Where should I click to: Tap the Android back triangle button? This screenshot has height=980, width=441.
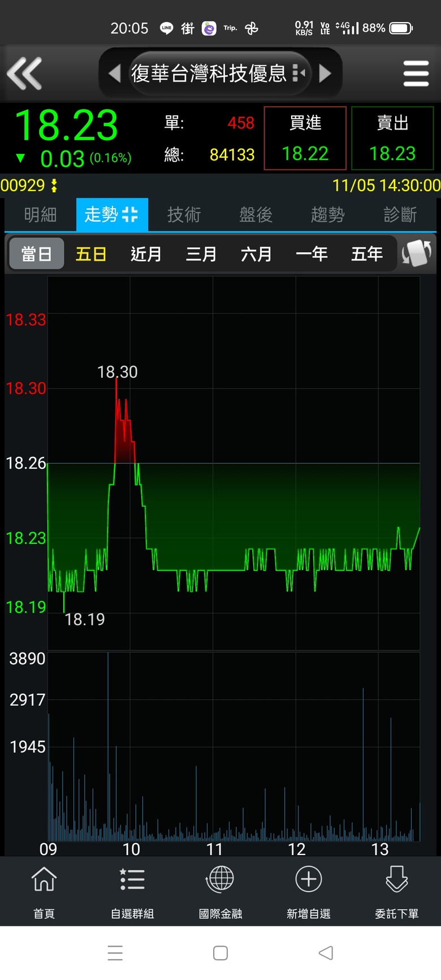(326, 953)
